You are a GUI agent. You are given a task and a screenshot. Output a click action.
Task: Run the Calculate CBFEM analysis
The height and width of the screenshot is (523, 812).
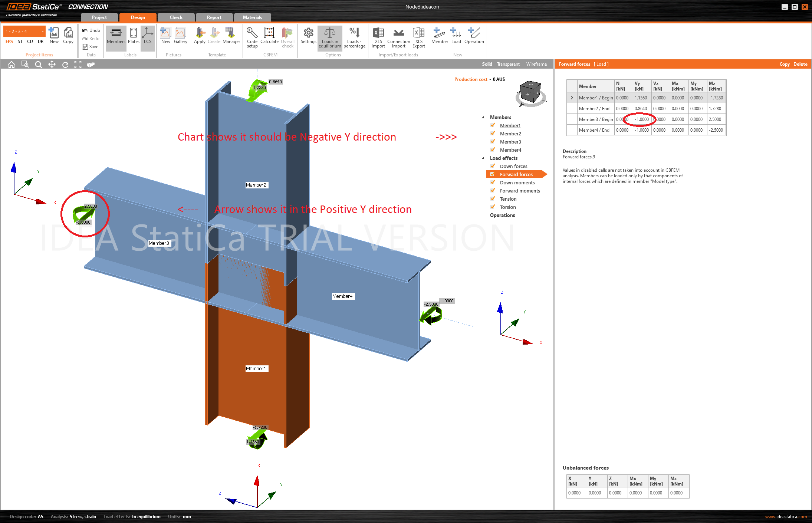pyautogui.click(x=269, y=35)
